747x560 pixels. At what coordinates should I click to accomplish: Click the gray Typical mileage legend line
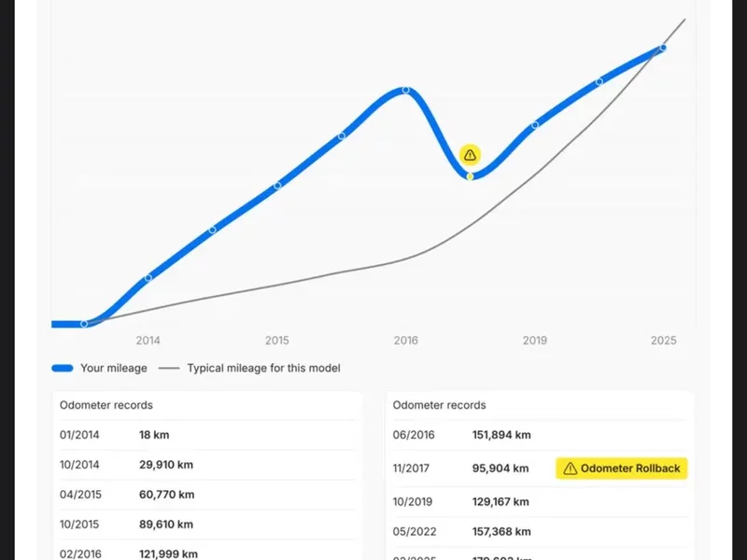pos(168,369)
